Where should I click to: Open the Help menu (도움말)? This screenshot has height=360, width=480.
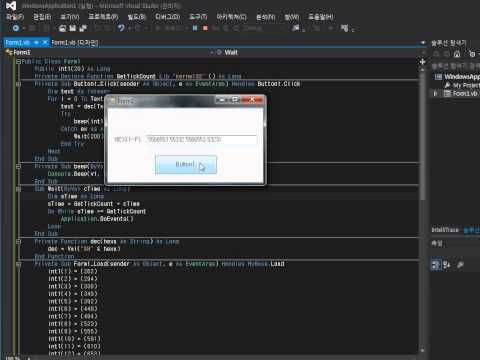(320, 17)
